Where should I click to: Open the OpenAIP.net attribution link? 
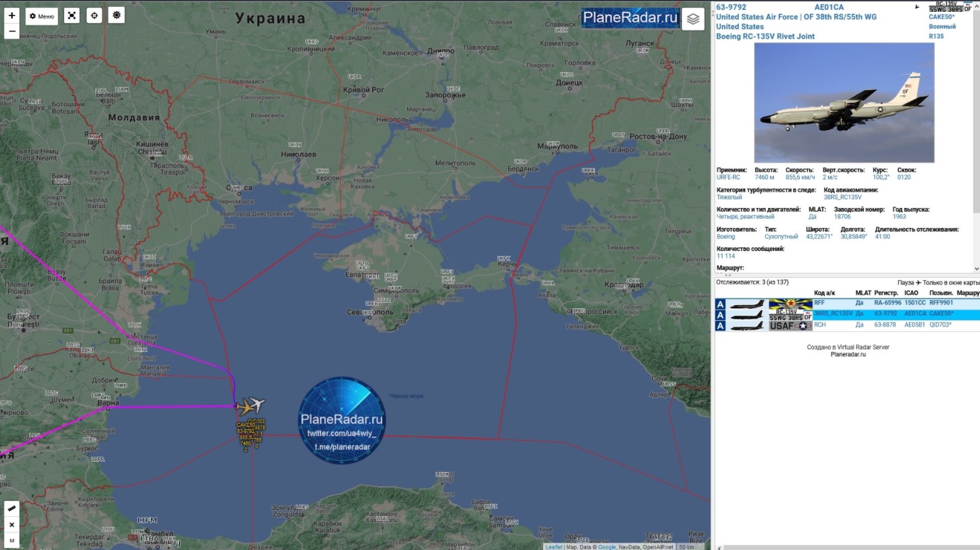[x=658, y=547]
